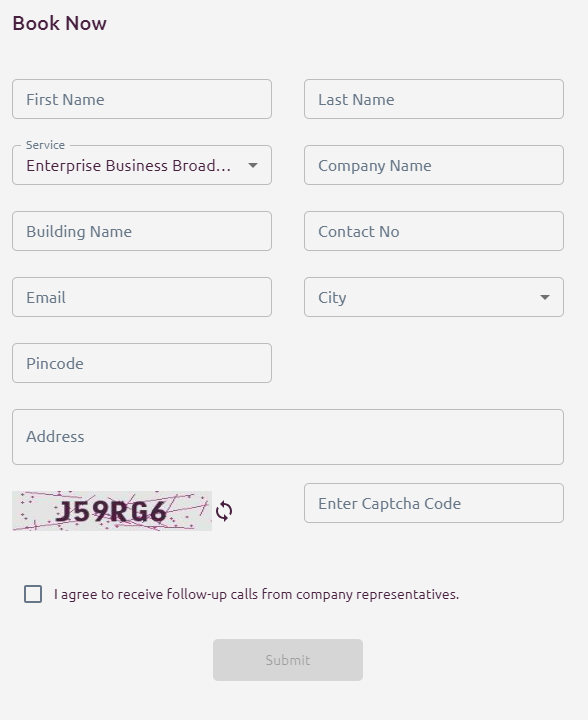
Task: Click the Pincode field
Action: (142, 363)
